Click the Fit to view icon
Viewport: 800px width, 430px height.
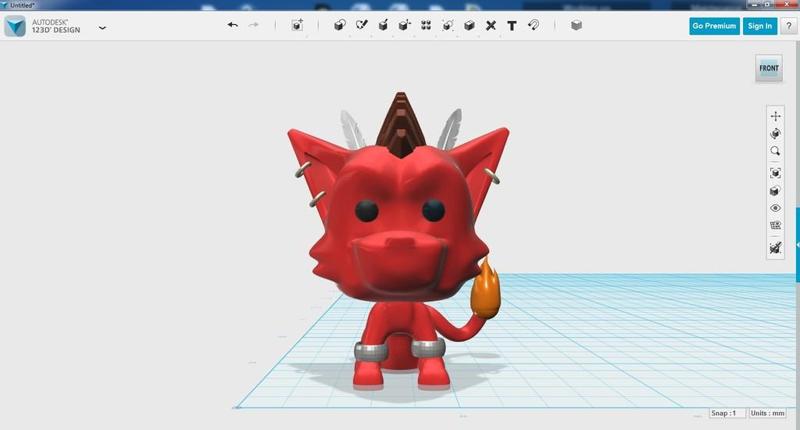point(776,173)
